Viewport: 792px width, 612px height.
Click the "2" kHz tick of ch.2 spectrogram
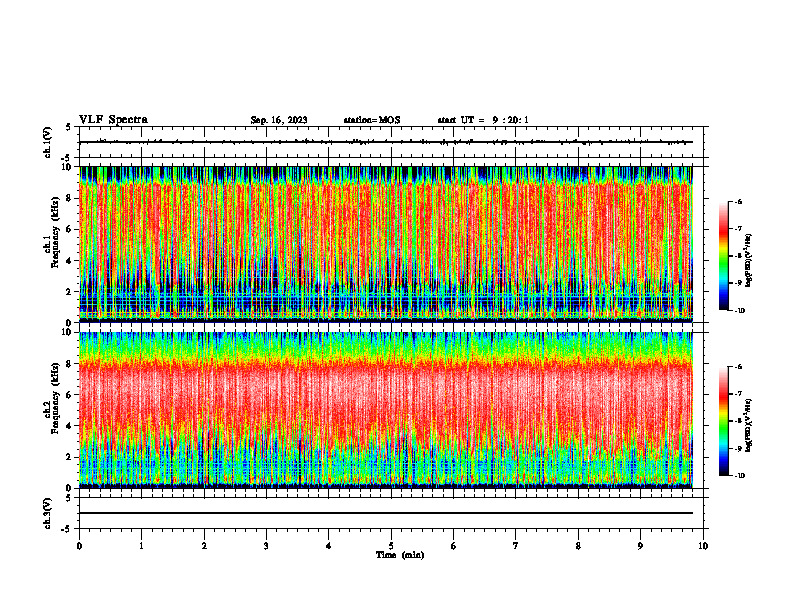tap(70, 457)
